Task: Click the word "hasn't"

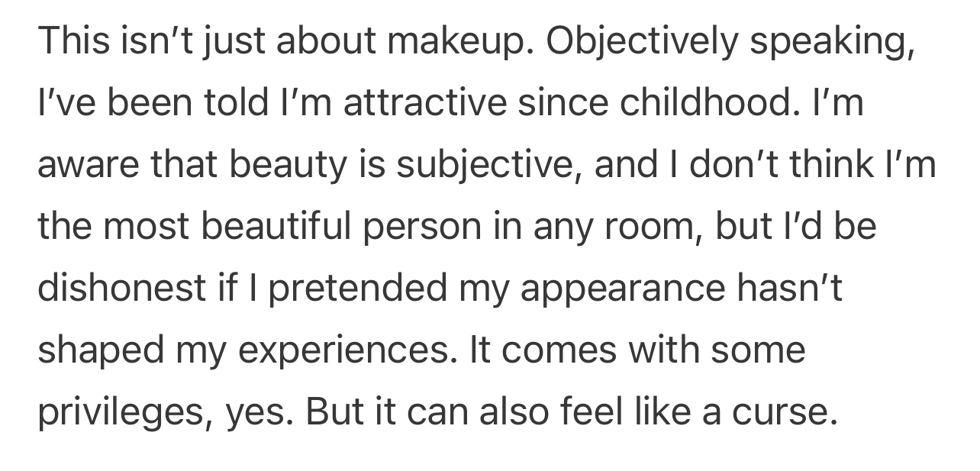Action: coord(788,289)
